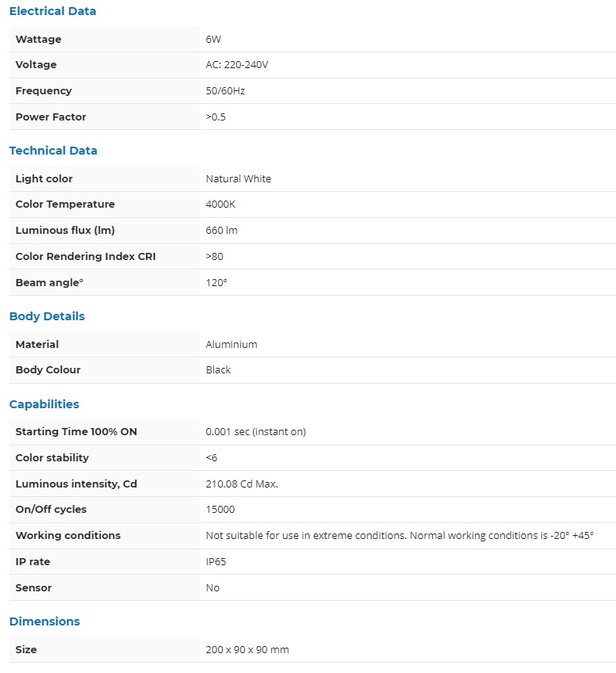
Task: Click the Frequency value 50/60Hz
Action: click(225, 91)
